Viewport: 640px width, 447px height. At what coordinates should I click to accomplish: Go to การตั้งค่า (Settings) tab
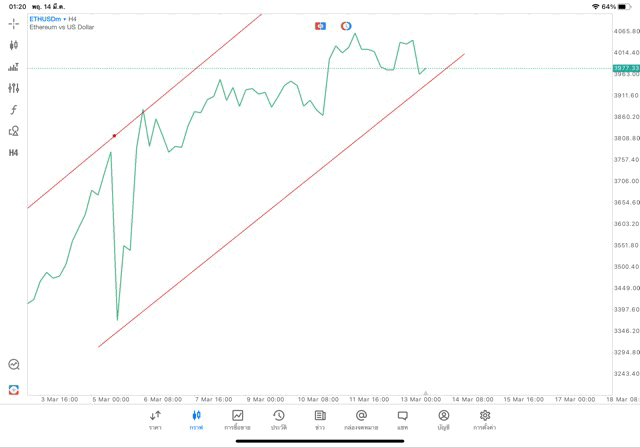tap(485, 419)
